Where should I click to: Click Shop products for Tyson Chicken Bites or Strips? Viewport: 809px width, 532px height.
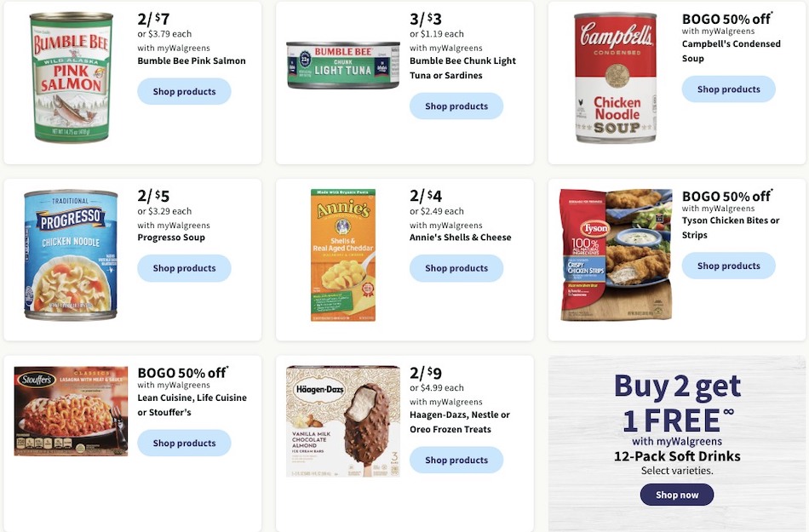click(x=729, y=266)
